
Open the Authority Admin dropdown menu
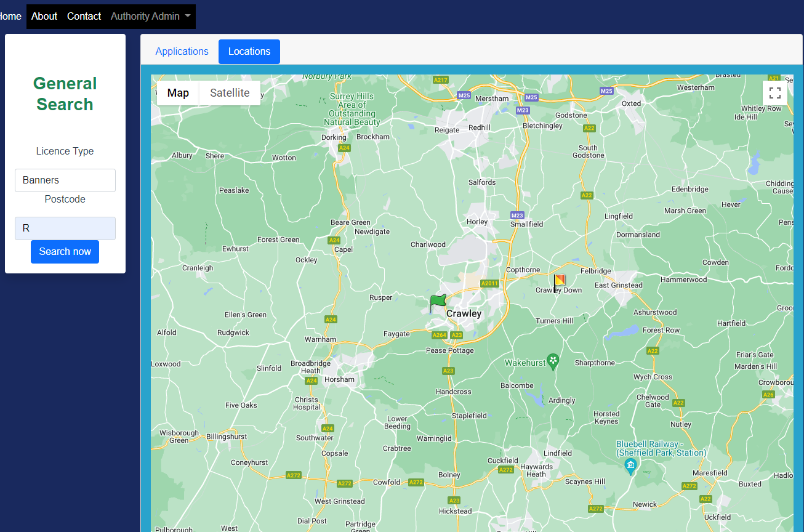(150, 17)
